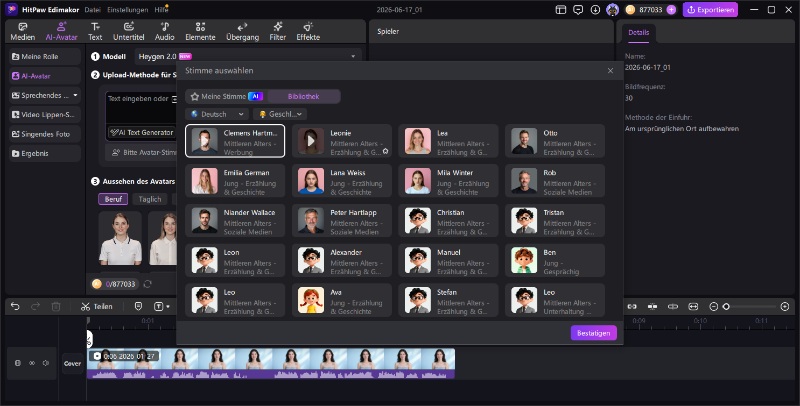
Task: Click the text input field 'Text eingeben oder'
Action: tap(141, 108)
